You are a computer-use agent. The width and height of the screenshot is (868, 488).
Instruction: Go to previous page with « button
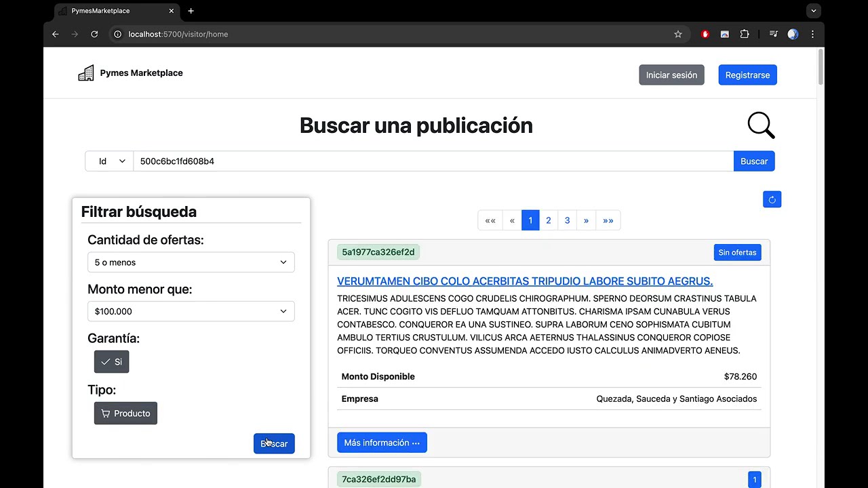[512, 220]
